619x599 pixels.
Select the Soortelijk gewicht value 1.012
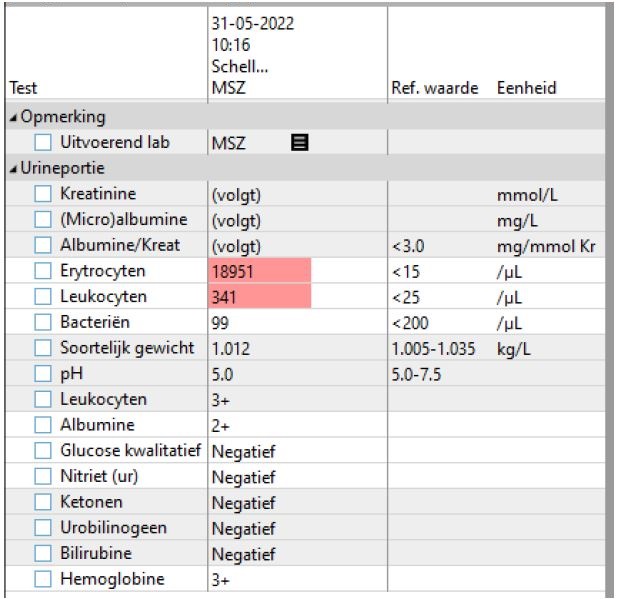(232, 348)
